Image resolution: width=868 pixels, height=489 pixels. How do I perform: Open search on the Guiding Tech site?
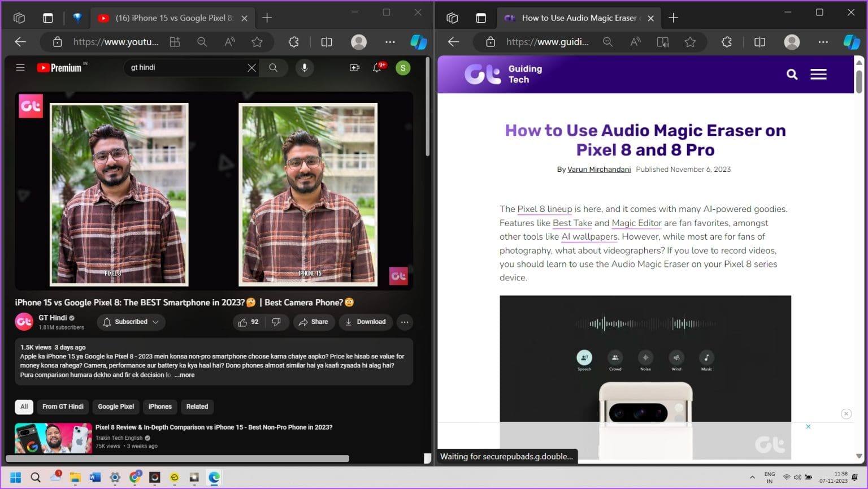point(792,74)
